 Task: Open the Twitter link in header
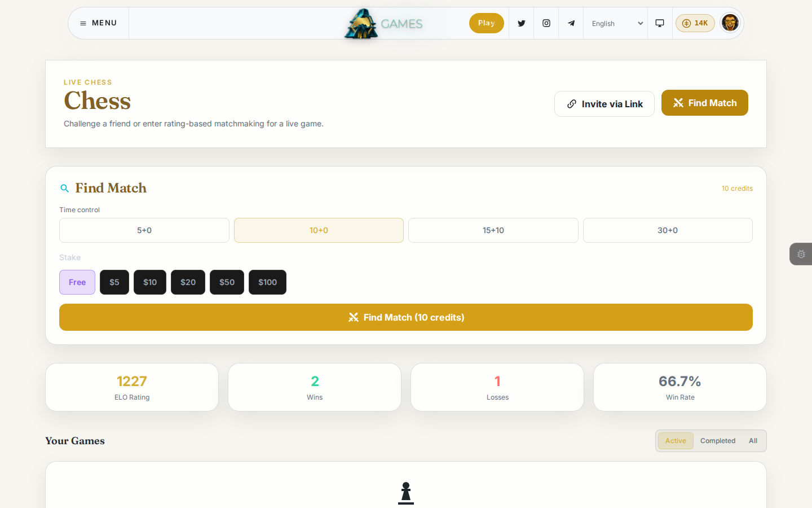[522, 23]
